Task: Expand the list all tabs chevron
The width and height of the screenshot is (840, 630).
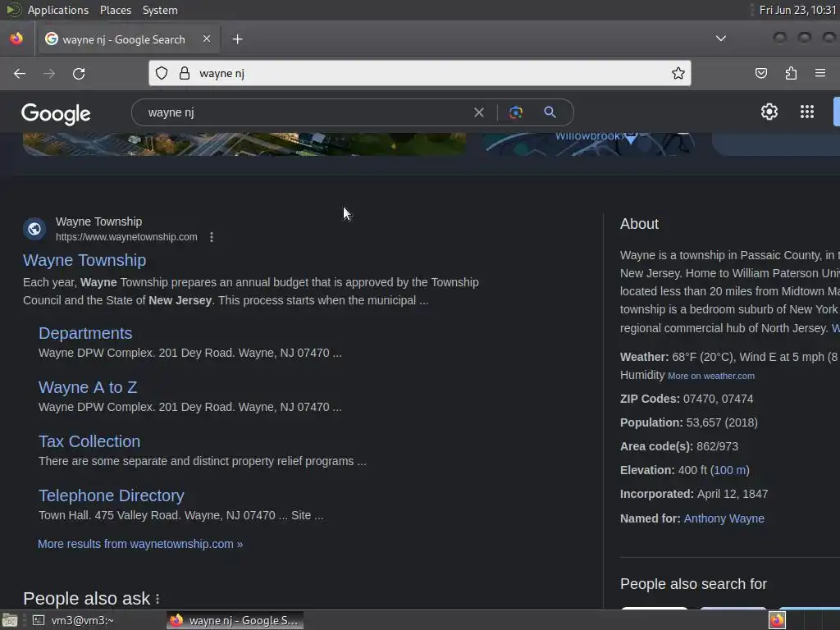Action: 721,39
